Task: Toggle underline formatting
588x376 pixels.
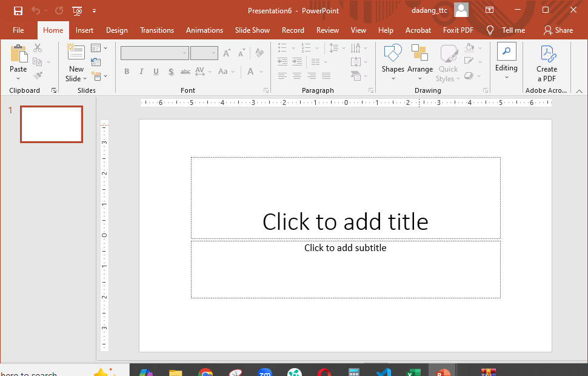Action: 156,71
